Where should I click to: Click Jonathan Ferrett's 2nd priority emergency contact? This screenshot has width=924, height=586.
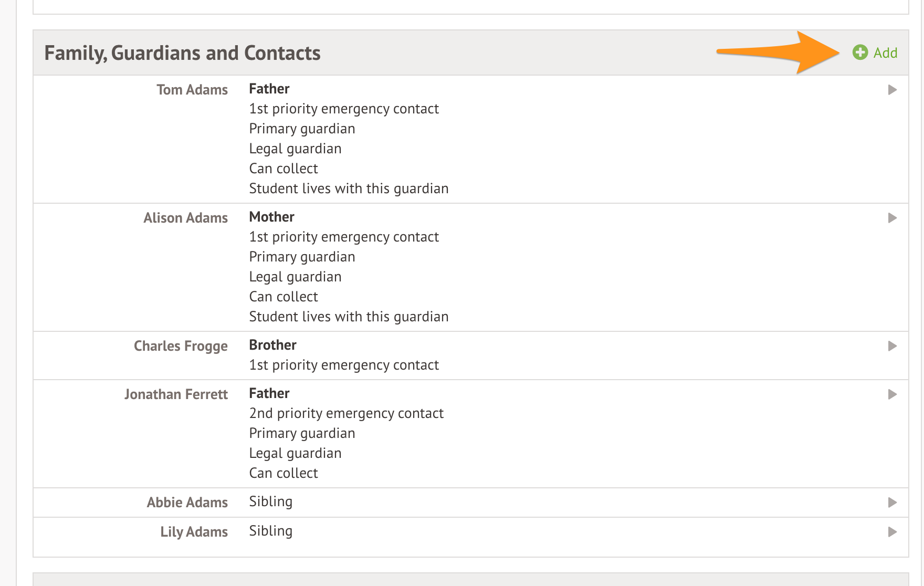pyautogui.click(x=346, y=413)
